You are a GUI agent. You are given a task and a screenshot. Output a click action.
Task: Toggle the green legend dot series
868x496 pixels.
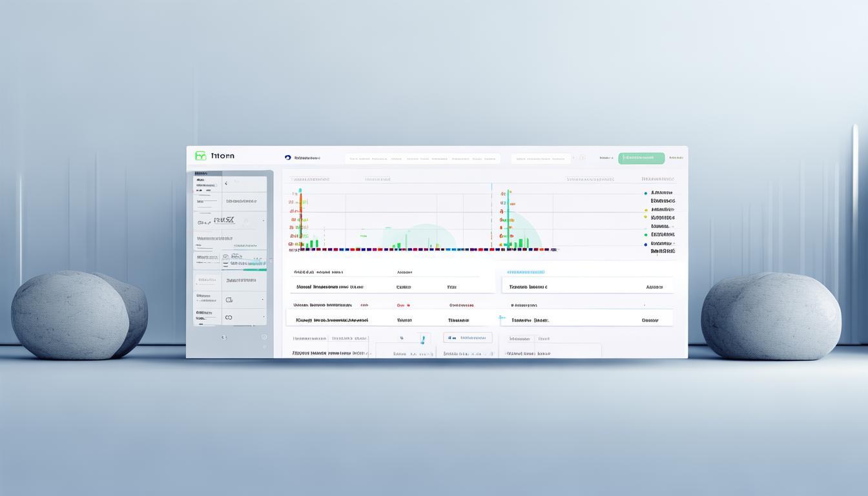coord(645,235)
